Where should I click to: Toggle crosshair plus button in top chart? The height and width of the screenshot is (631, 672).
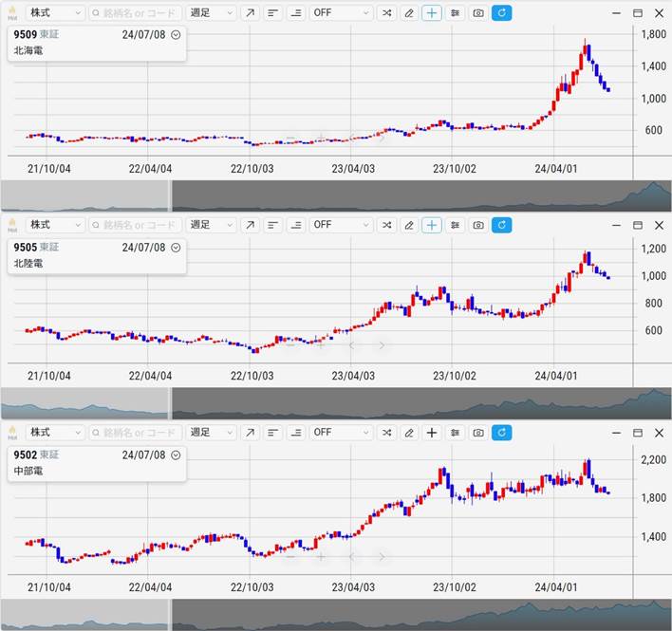point(432,13)
